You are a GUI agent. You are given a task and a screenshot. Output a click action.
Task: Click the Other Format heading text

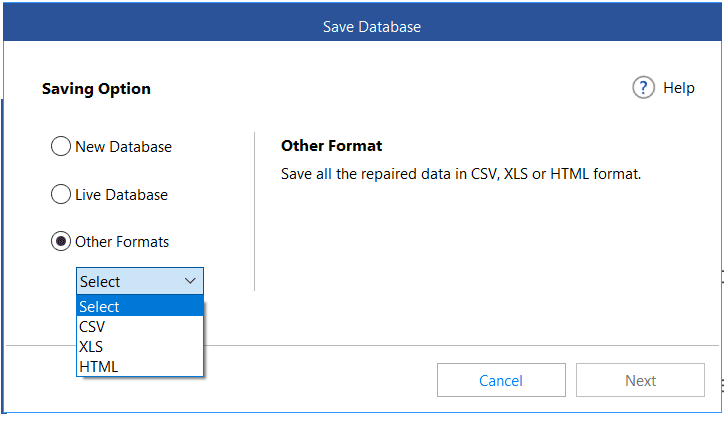[x=332, y=146]
